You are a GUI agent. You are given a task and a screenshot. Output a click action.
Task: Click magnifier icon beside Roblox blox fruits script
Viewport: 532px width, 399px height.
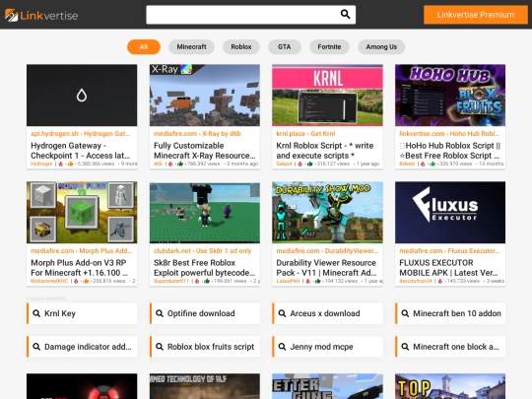(160, 347)
